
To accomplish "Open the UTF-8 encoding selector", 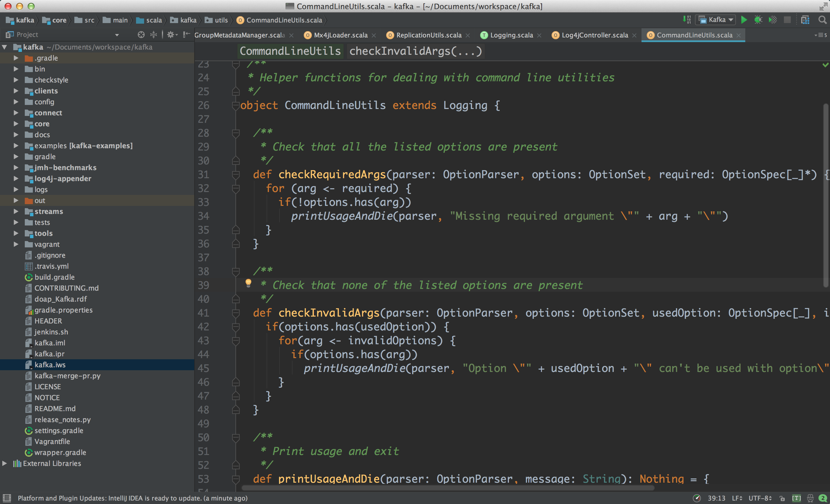I will point(760,498).
